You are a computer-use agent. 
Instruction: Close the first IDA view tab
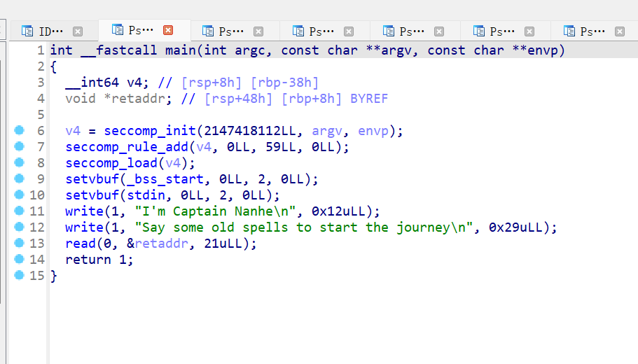[78, 31]
